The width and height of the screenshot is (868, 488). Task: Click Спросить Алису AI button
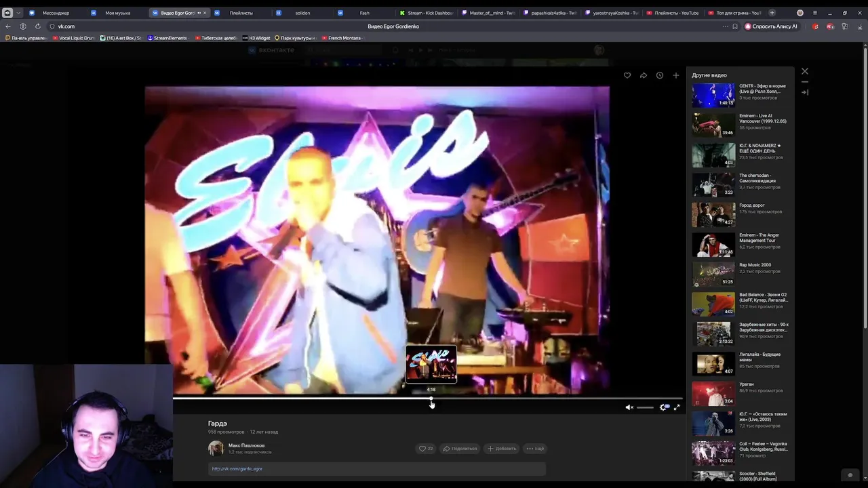[772, 26]
